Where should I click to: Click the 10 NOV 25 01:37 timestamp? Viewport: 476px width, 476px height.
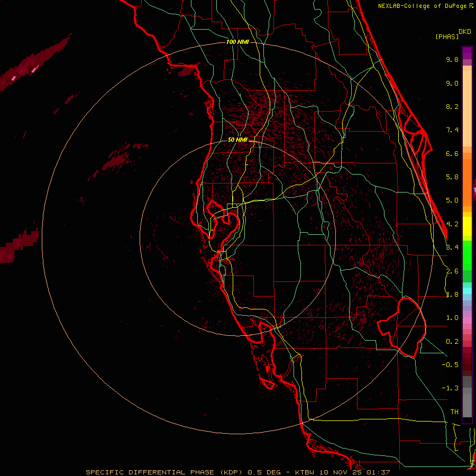[355, 472]
